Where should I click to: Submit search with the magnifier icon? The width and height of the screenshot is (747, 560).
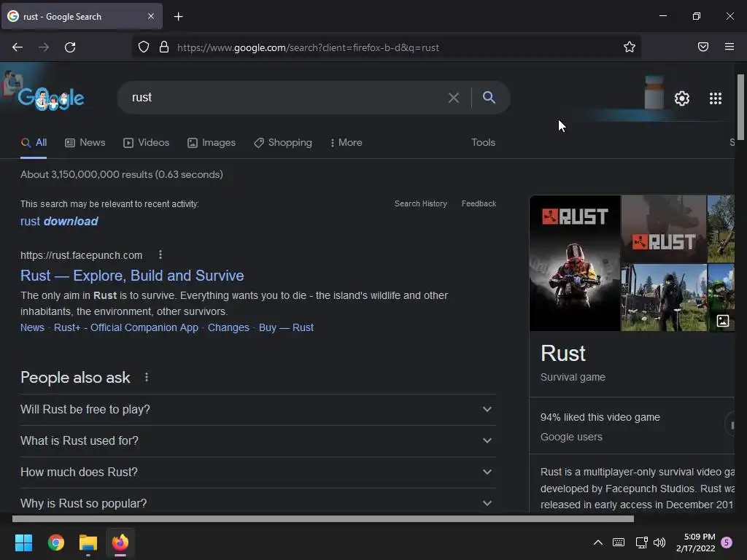(489, 97)
